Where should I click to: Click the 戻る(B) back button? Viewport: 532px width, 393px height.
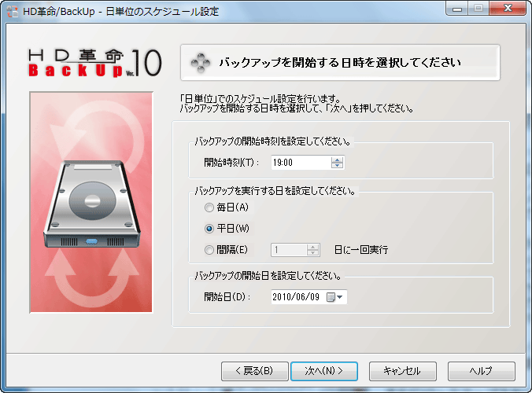tap(255, 371)
